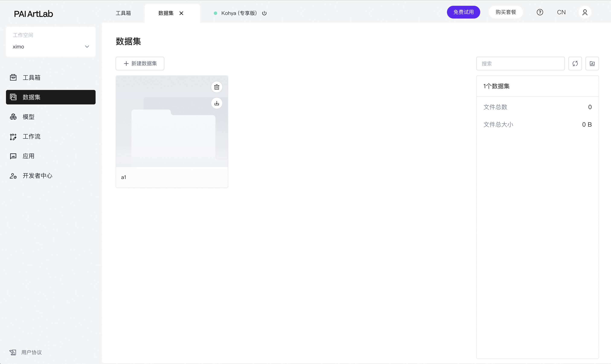The height and width of the screenshot is (364, 611).
Task: Click the 购买套餐 button
Action: tap(505, 12)
